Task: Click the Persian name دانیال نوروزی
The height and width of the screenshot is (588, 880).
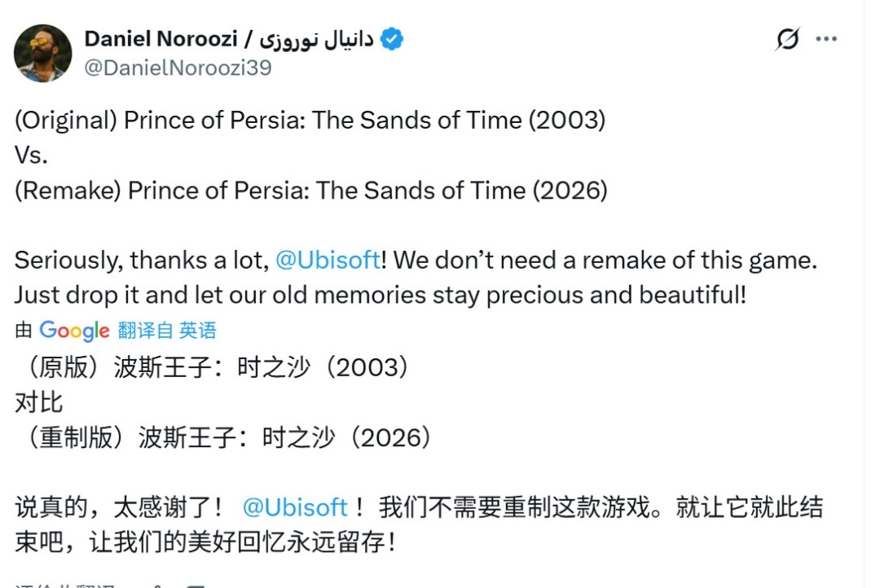Action: [315, 39]
